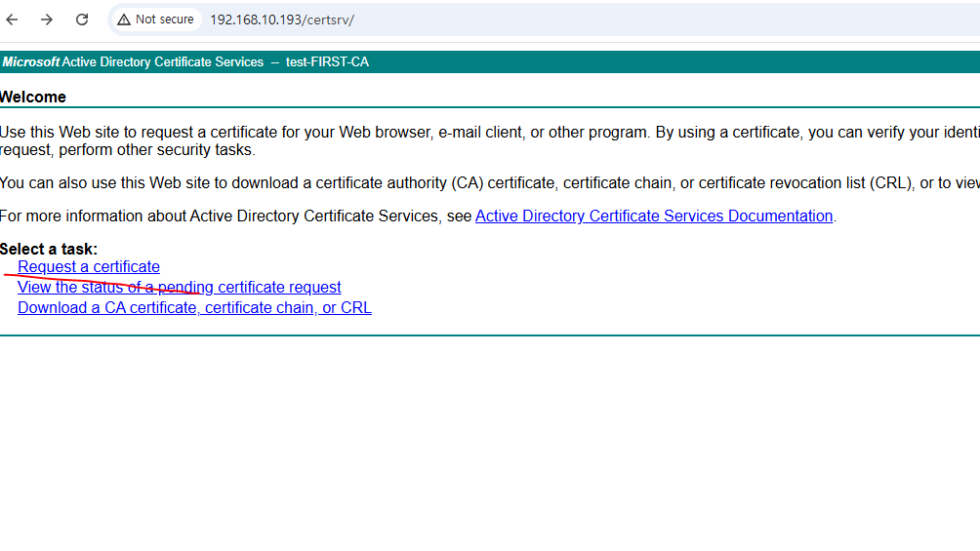Click the browser Forward arrow
Screen dimensions: 980x551
pyautogui.click(x=47, y=20)
